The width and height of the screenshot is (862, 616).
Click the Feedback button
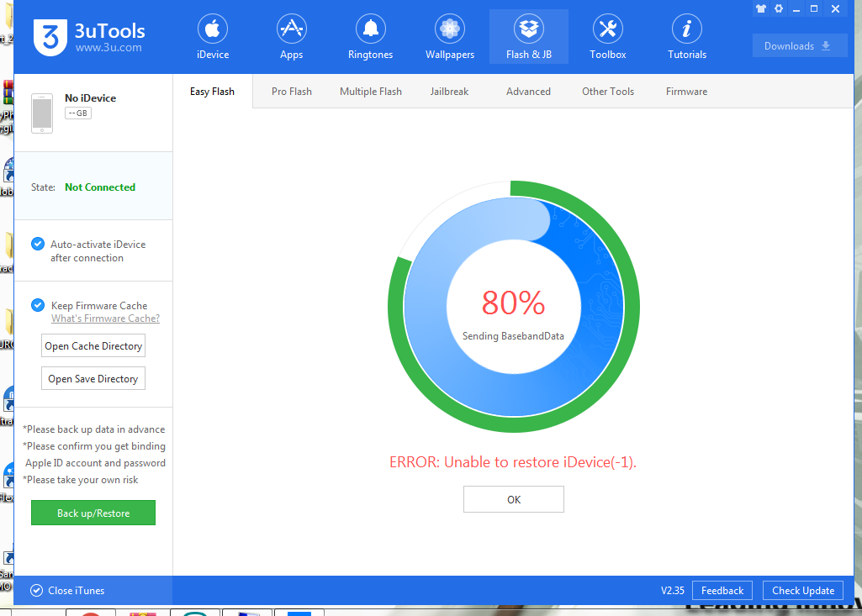point(722,591)
